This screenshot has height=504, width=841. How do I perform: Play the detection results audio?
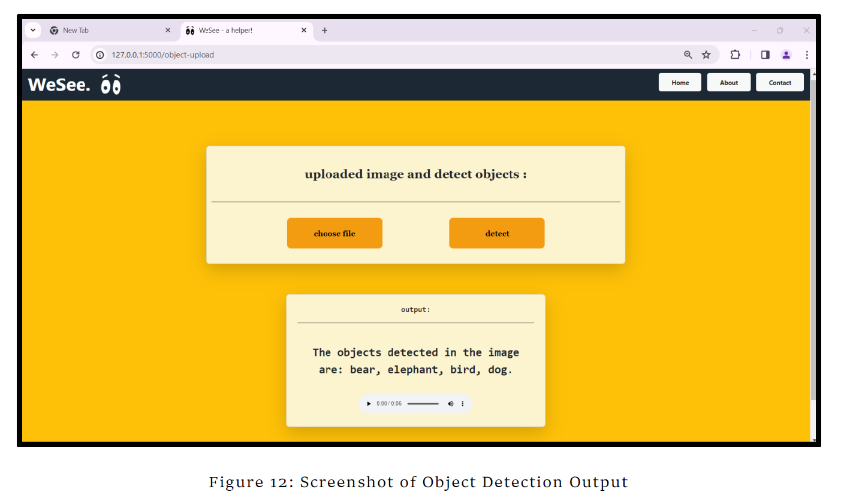coord(369,403)
